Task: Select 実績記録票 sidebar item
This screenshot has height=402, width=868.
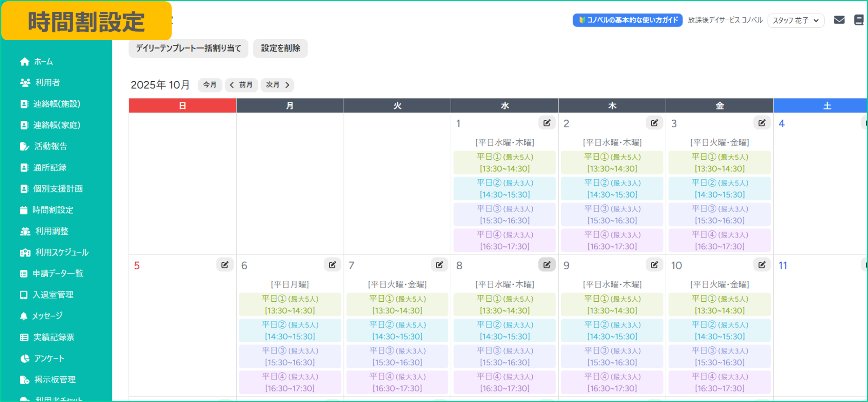Action: click(x=54, y=337)
